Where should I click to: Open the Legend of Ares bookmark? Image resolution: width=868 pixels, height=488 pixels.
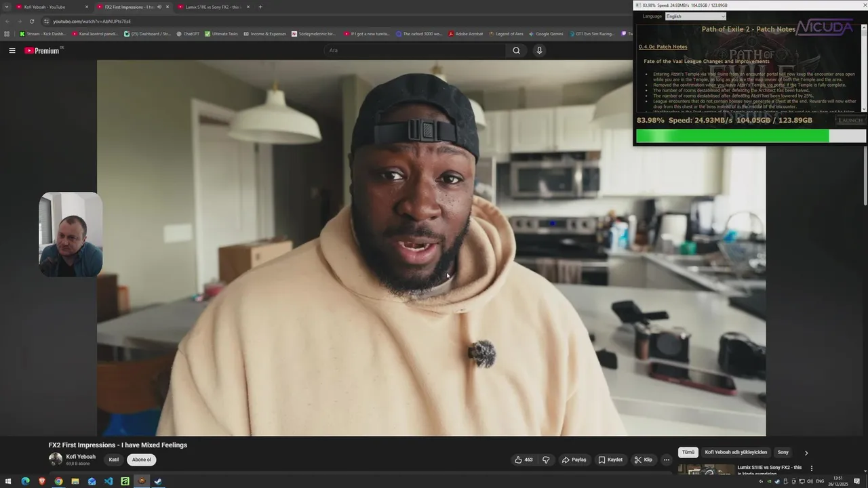(506, 34)
